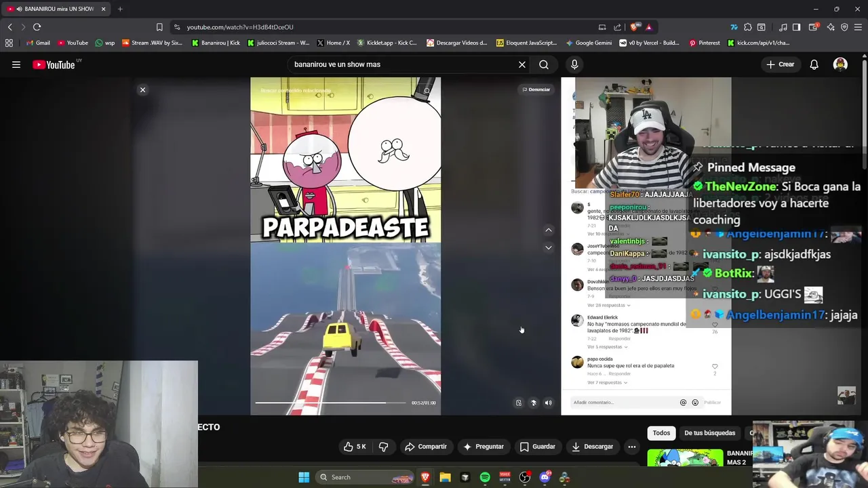Screen dimensions: 868x488
Task: Click Publicar to post comment
Action: [712, 403]
